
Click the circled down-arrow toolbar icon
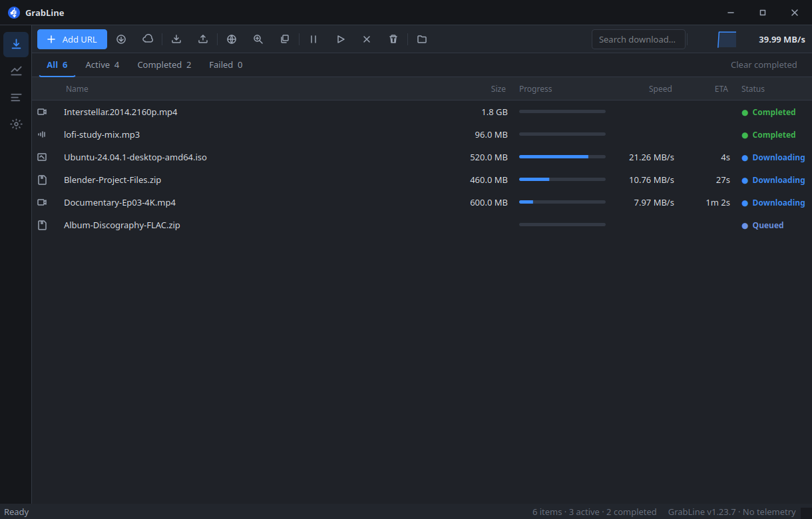click(x=121, y=39)
